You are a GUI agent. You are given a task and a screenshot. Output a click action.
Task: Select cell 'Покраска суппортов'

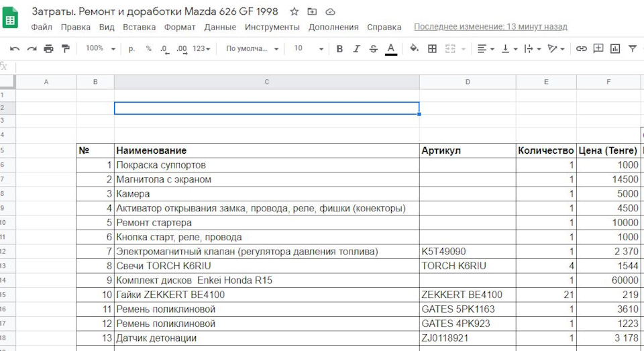[x=266, y=165]
